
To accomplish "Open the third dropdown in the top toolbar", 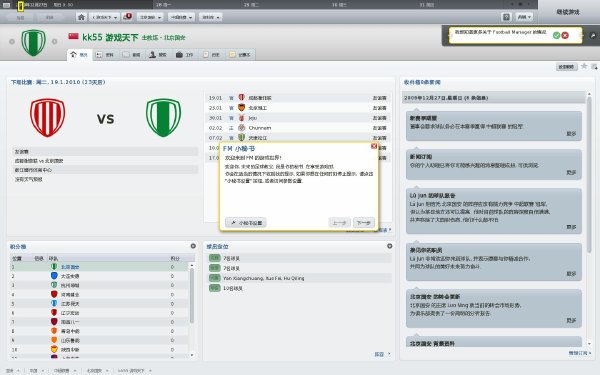I will point(181,17).
